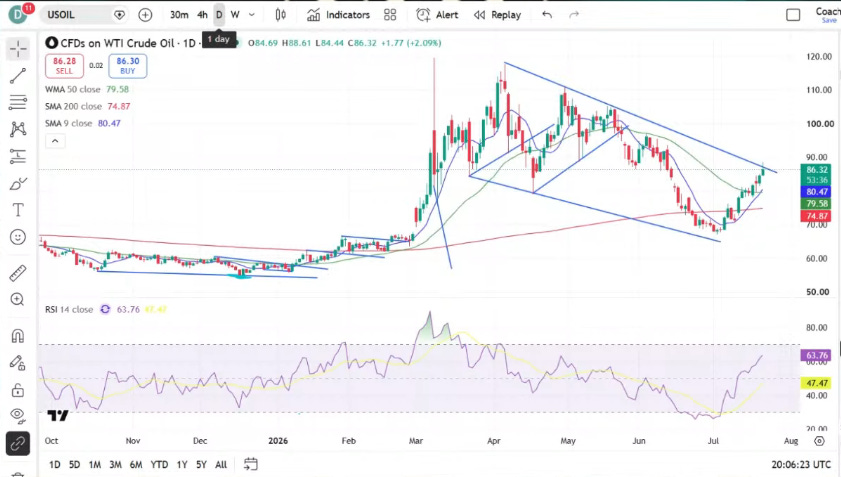The width and height of the screenshot is (841, 477).
Task: Click the 86.32 current price label
Action: pyautogui.click(x=816, y=170)
